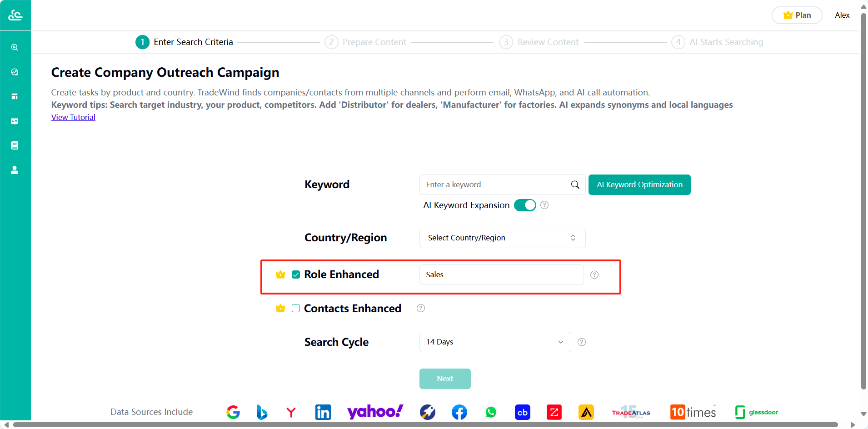
Task: Open the View Tutorial link
Action: 73,117
